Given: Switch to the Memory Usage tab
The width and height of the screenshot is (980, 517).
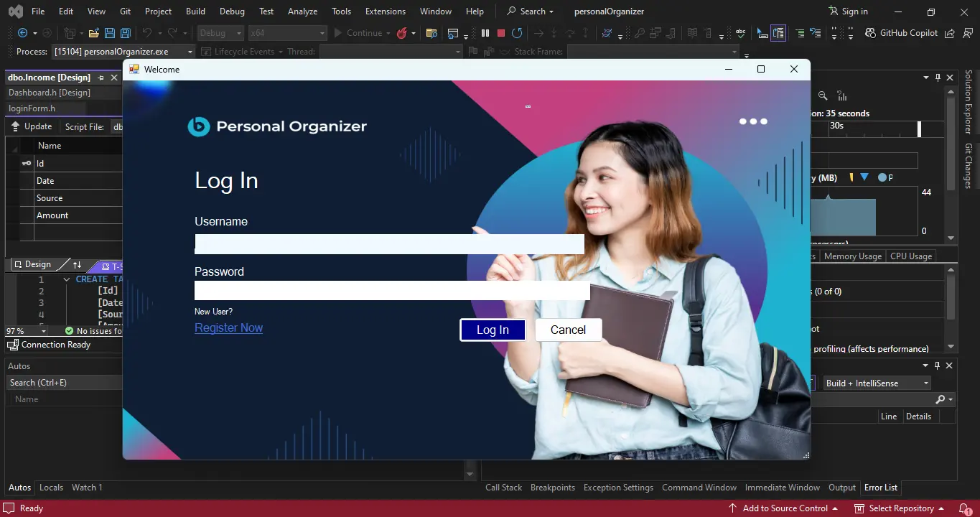Looking at the screenshot, I should pos(851,256).
